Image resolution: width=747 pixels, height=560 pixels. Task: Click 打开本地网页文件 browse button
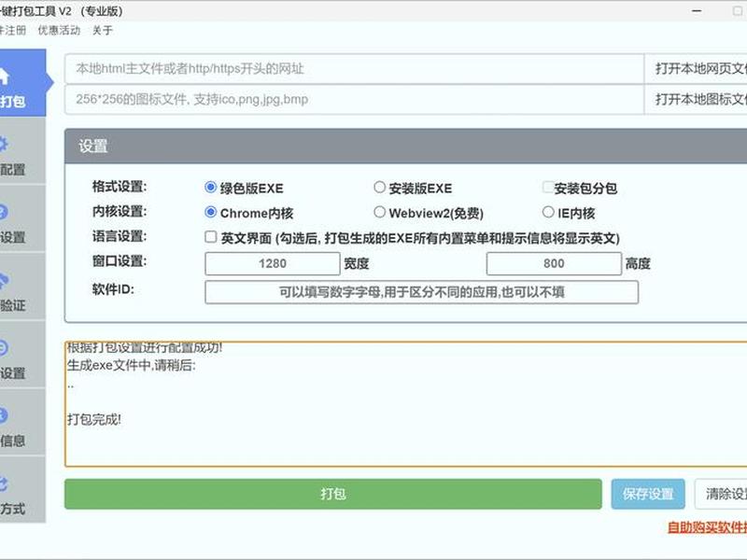pyautogui.click(x=696, y=69)
